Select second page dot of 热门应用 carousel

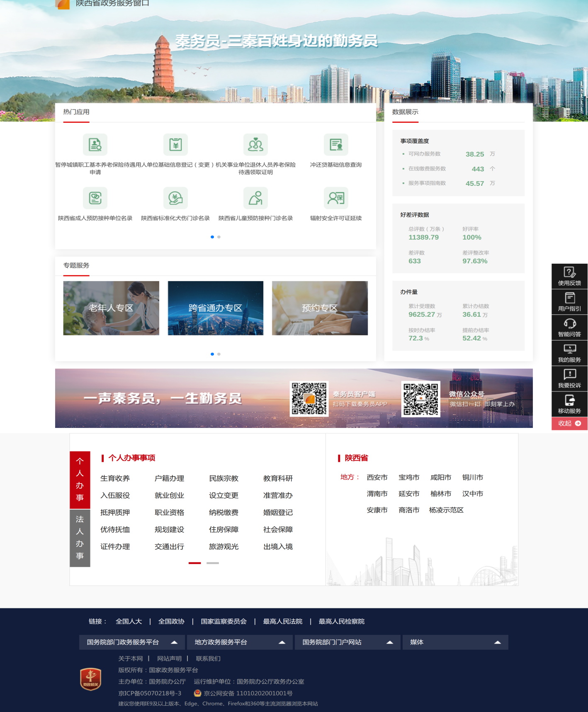click(x=219, y=237)
